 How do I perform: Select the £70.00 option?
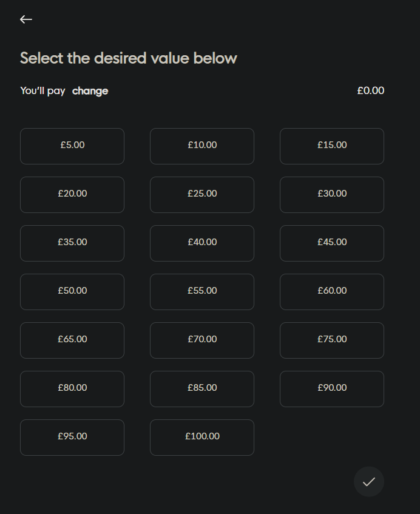pos(202,340)
